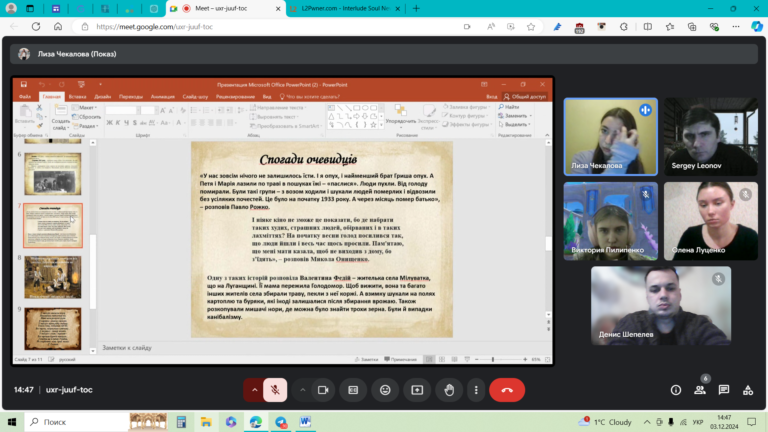
Task: Select slide 6 thumbnail
Action: (x=53, y=173)
